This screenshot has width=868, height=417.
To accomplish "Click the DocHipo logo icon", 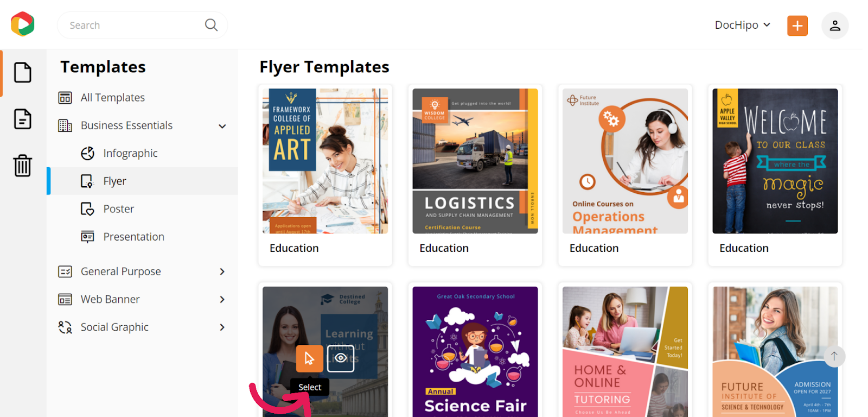I will click(x=23, y=24).
